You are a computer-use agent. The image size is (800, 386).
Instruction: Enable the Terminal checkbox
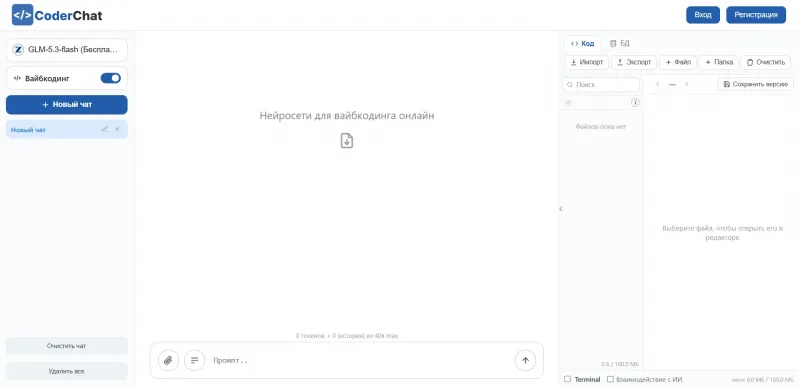(x=567, y=379)
